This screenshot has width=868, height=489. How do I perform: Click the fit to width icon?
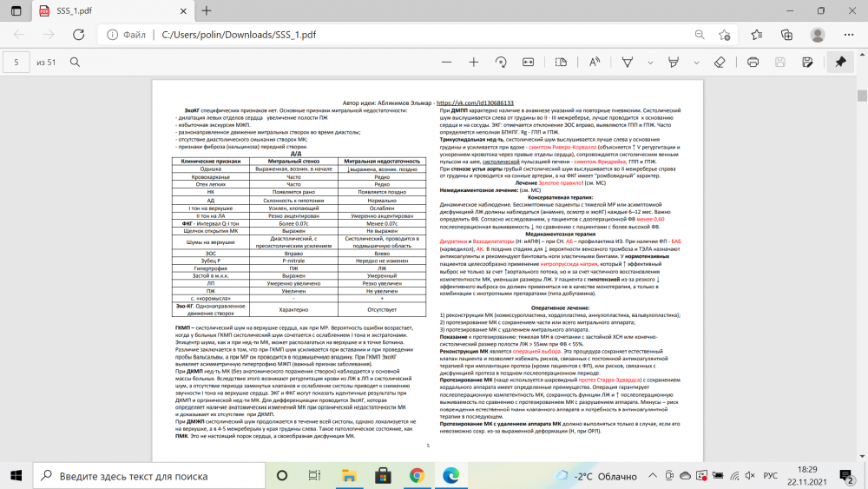529,63
